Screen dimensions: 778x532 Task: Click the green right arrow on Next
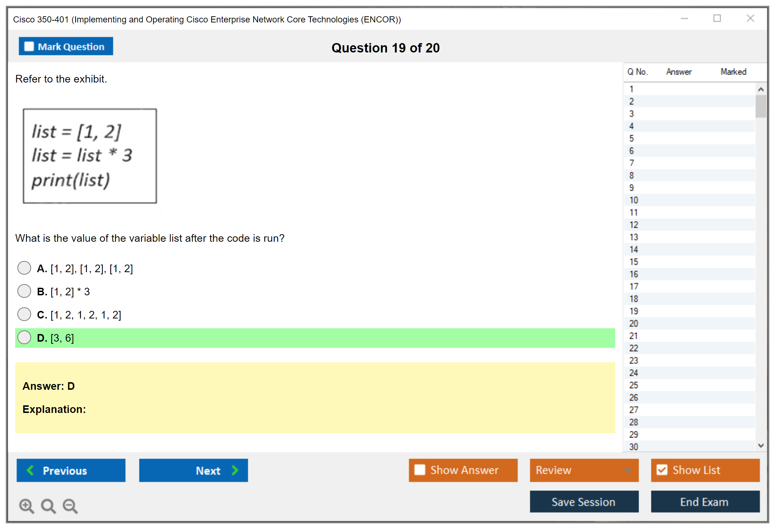click(x=235, y=470)
